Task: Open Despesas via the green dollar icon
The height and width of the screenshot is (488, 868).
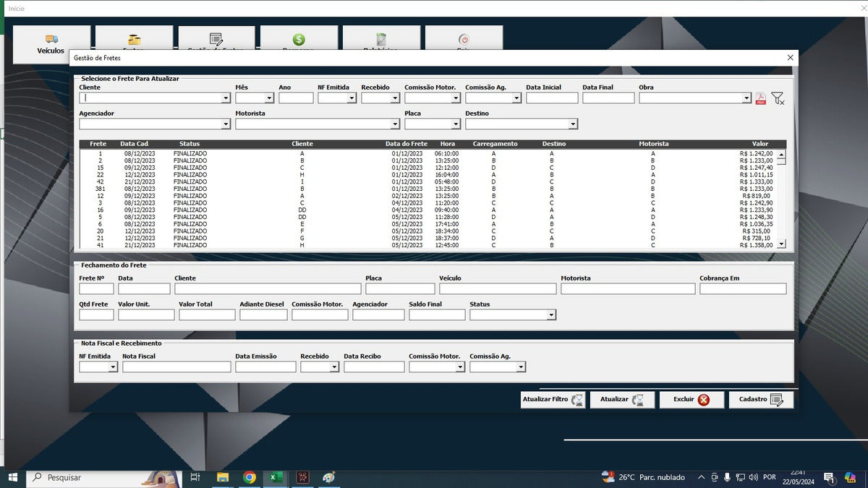Action: pyautogui.click(x=298, y=40)
